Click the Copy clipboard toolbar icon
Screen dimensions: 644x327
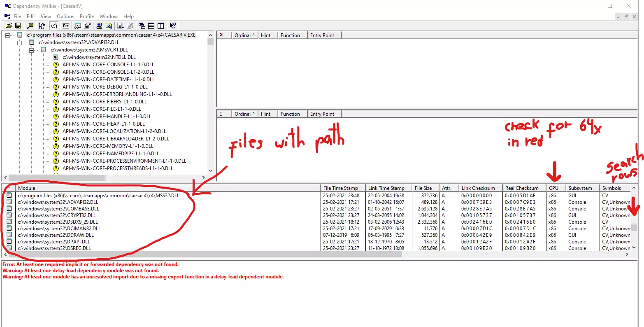[x=30, y=26]
